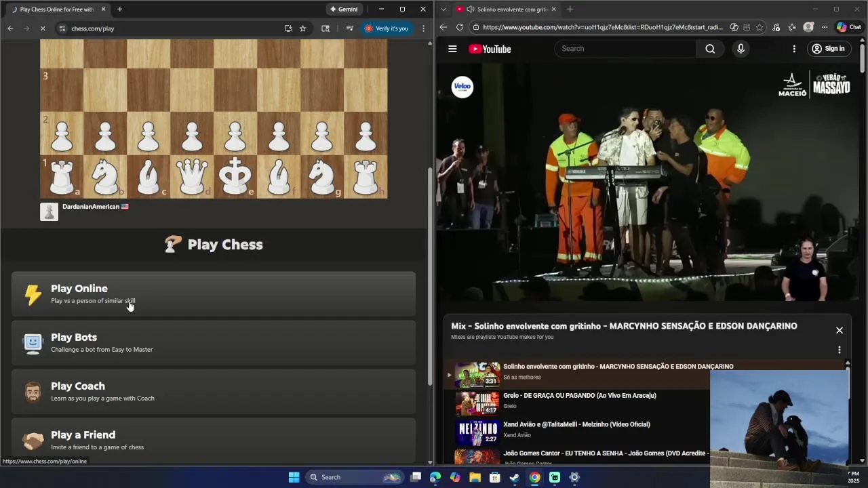
Task: Open YouTube hamburger guide menu
Action: pyautogui.click(x=452, y=49)
